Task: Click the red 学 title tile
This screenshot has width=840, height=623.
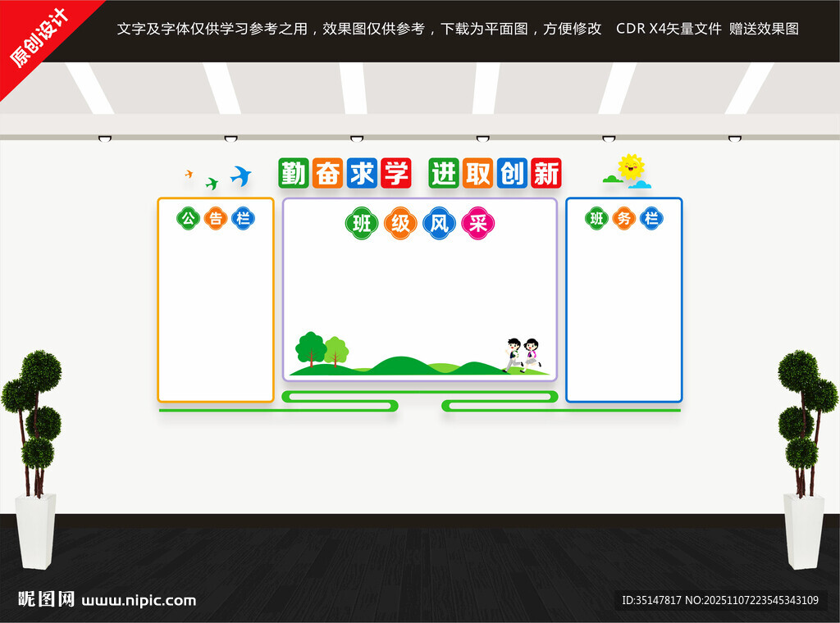Action: pos(396,173)
